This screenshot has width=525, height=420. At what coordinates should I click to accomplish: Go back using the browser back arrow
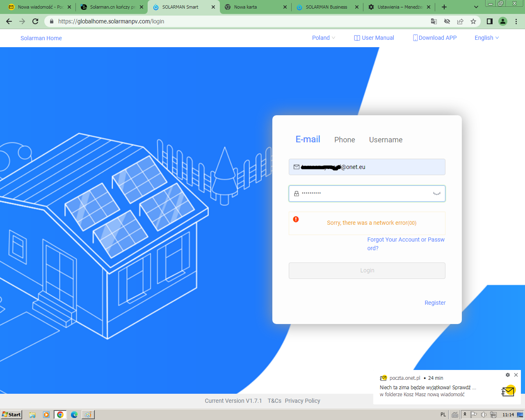pyautogui.click(x=9, y=21)
